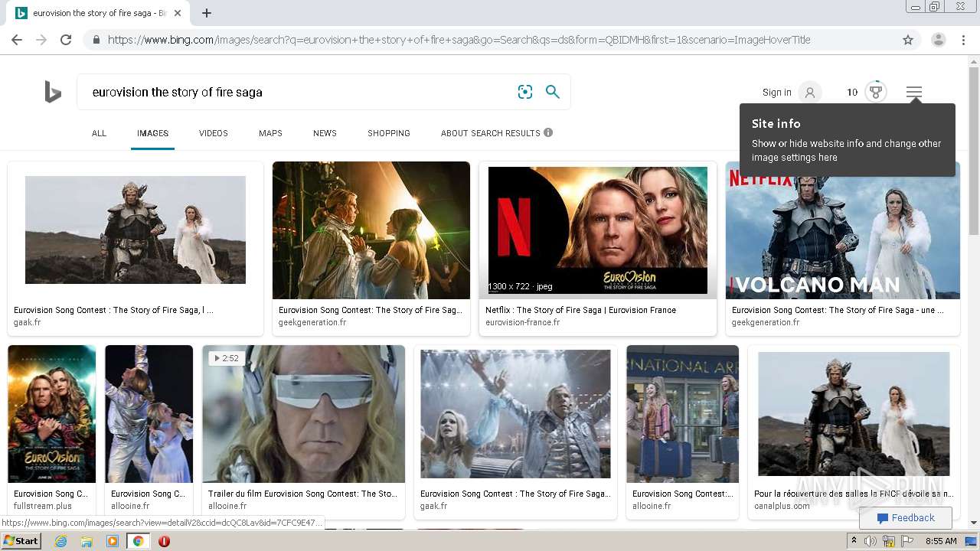Open Internet Explorer from taskbar
980x551 pixels.
click(60, 541)
